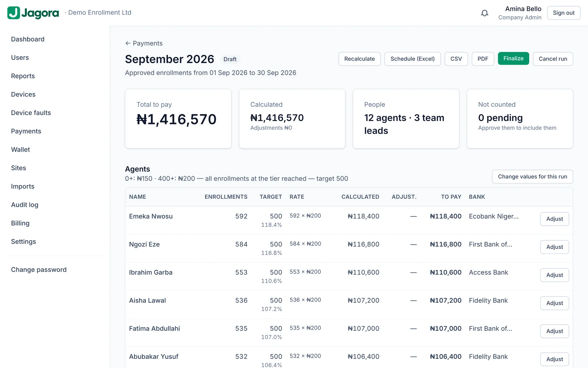
Task: Cancel the payment run
Action: click(553, 59)
